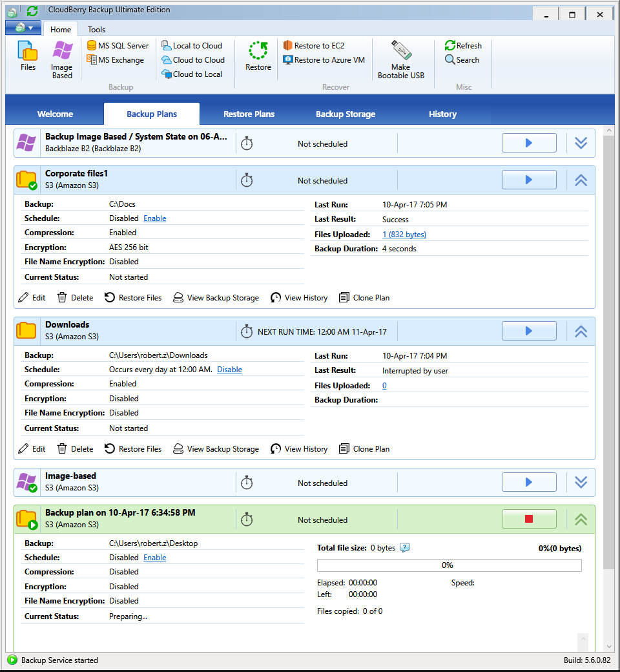620x672 pixels.
Task: Show the History tab
Action: pos(442,114)
